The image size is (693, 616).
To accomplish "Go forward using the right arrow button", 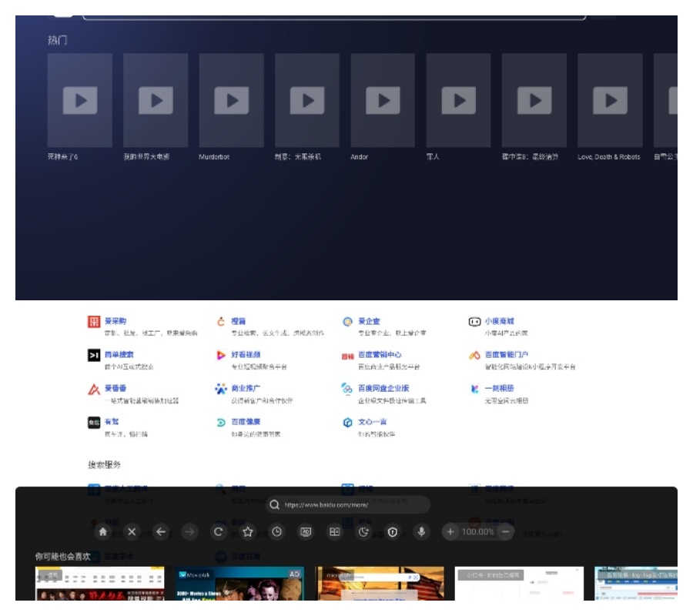I will tap(189, 531).
